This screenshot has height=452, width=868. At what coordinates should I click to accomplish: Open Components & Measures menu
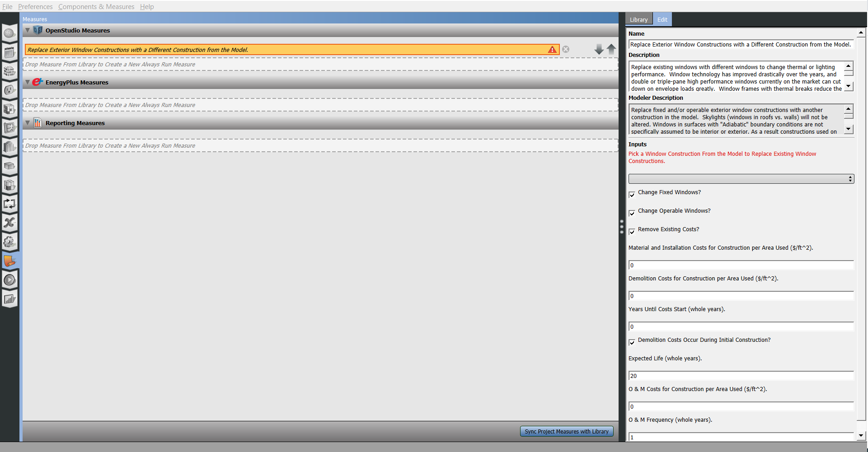point(96,6)
